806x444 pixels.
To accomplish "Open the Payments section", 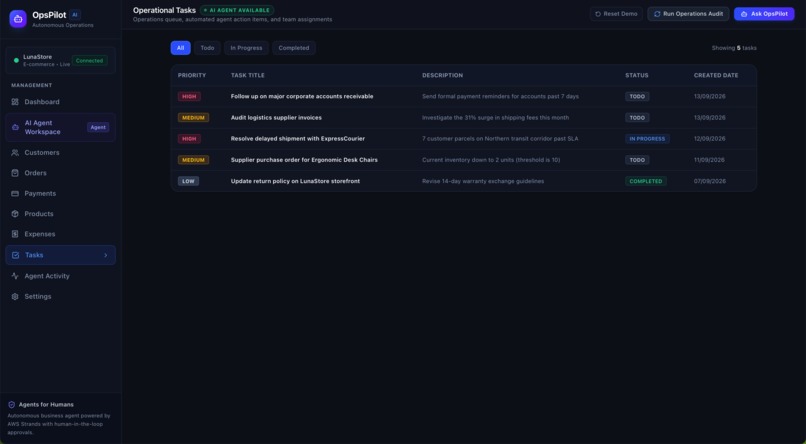I will point(61,193).
